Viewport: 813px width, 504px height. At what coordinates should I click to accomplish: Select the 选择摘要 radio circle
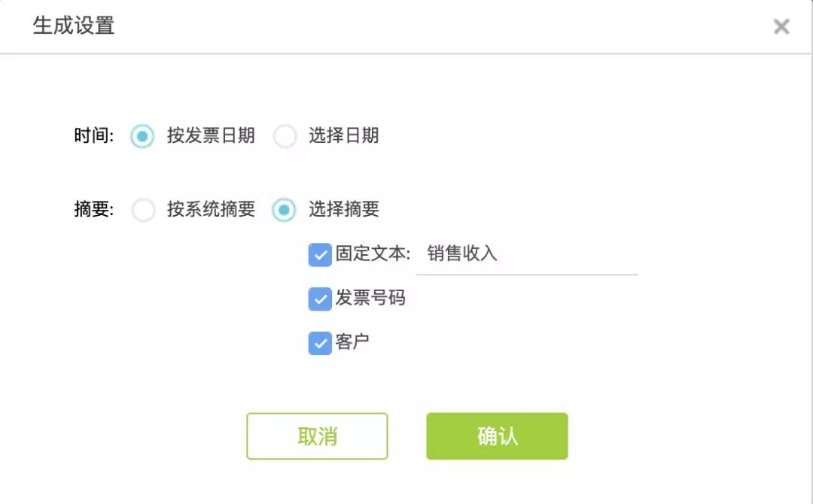pos(284,210)
